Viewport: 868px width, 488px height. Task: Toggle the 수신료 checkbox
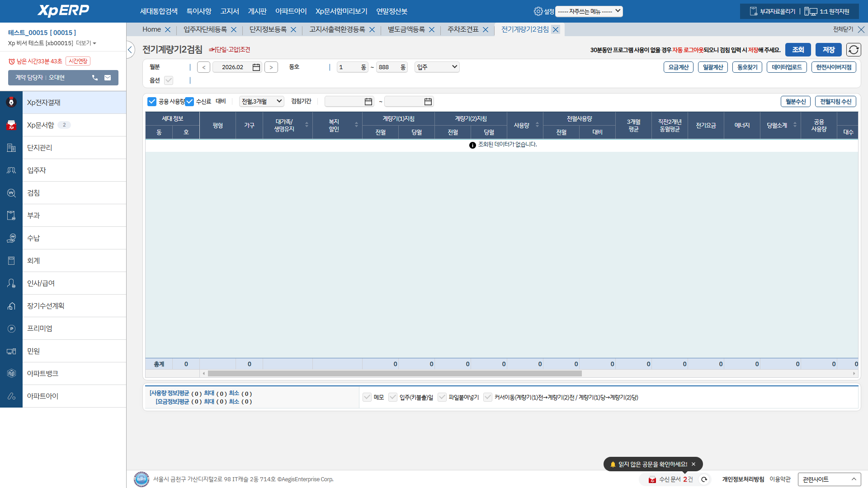(x=190, y=102)
